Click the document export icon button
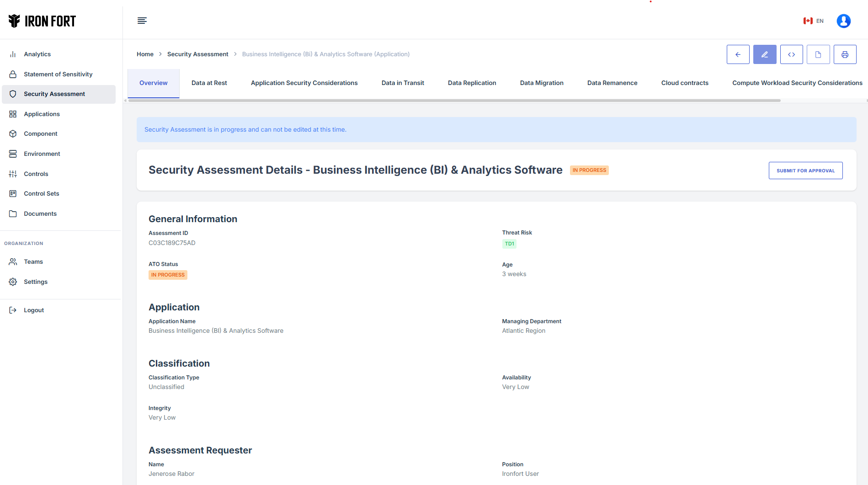The width and height of the screenshot is (868, 485). tap(818, 54)
